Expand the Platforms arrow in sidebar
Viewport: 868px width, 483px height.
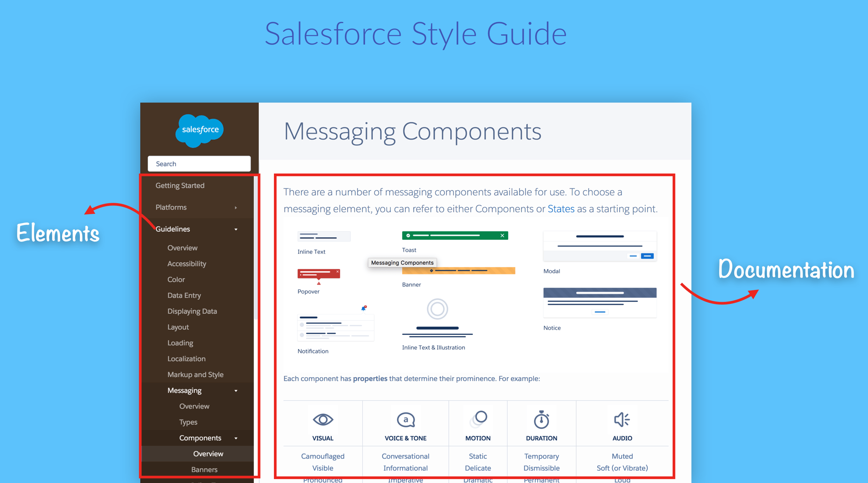click(x=236, y=207)
